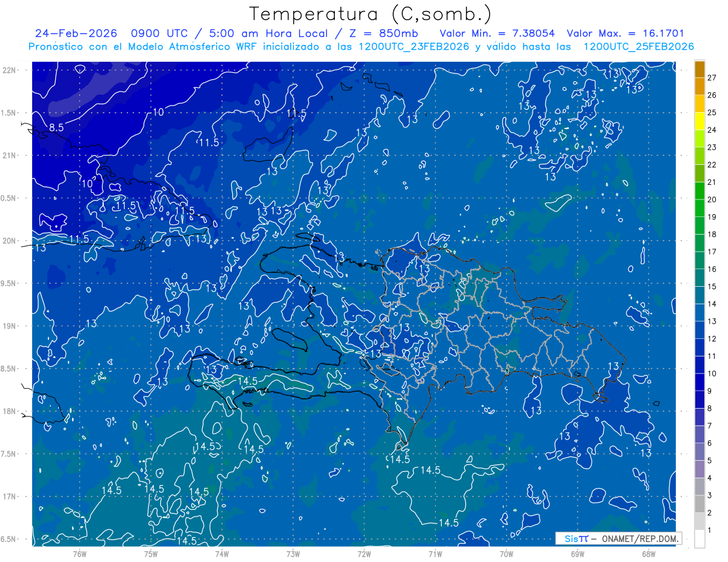Click the swatch between legend labels 9 and 10
This screenshot has width=728, height=562.
click(x=699, y=383)
